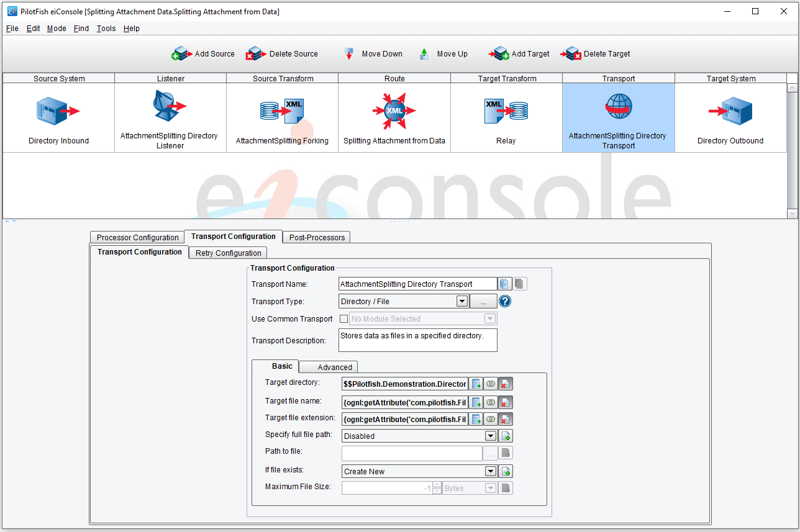Click the environment property icon for Target directory
This screenshot has width=800, height=532.
pyautogui.click(x=476, y=384)
